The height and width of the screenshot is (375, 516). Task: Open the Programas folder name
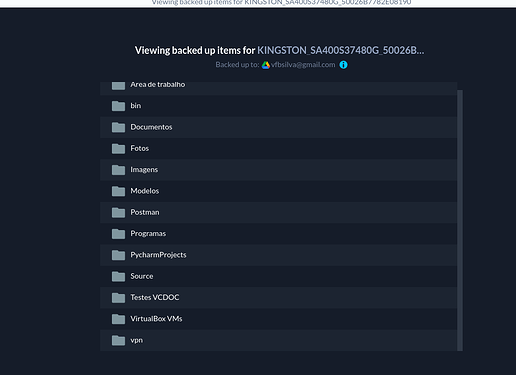click(x=148, y=234)
